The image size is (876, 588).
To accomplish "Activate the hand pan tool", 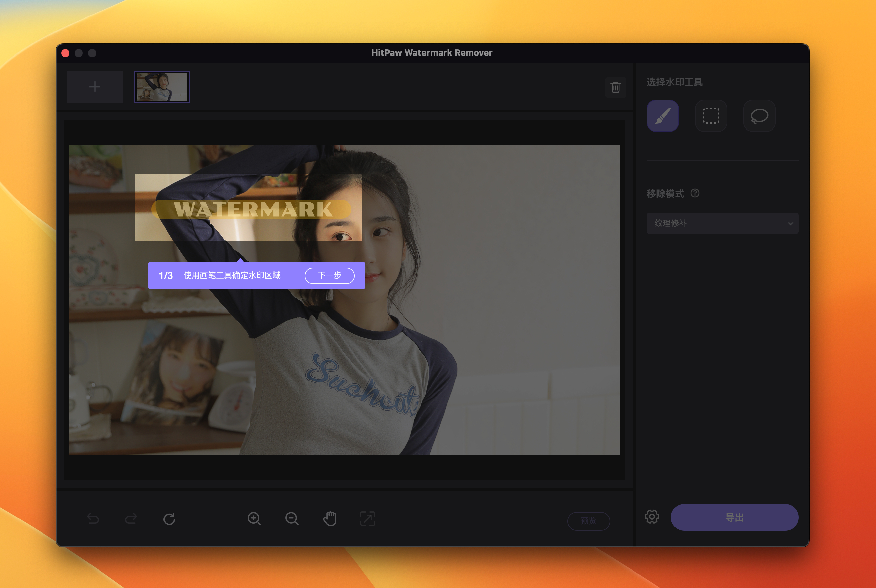I will point(330,519).
